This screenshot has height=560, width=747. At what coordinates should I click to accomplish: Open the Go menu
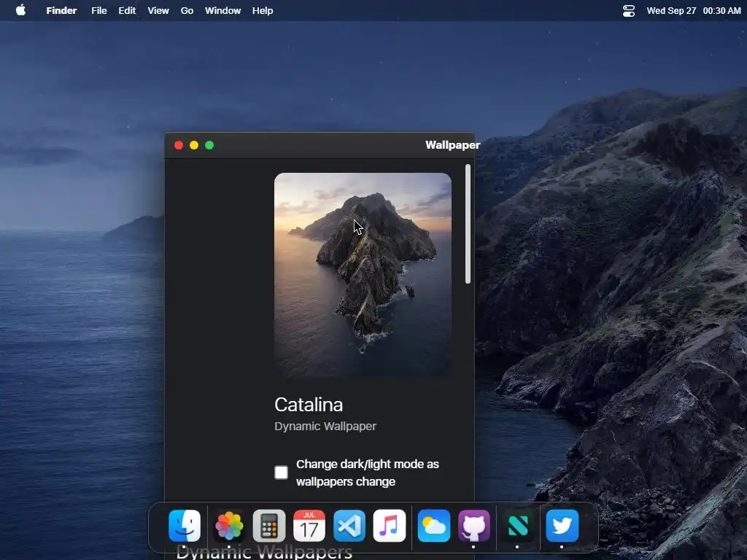187,10
